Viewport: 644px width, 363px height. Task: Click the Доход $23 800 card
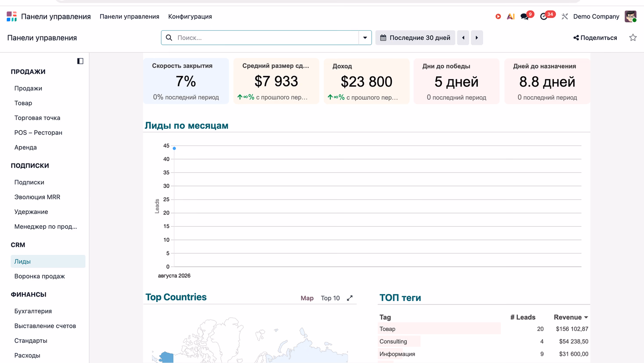[x=367, y=81]
